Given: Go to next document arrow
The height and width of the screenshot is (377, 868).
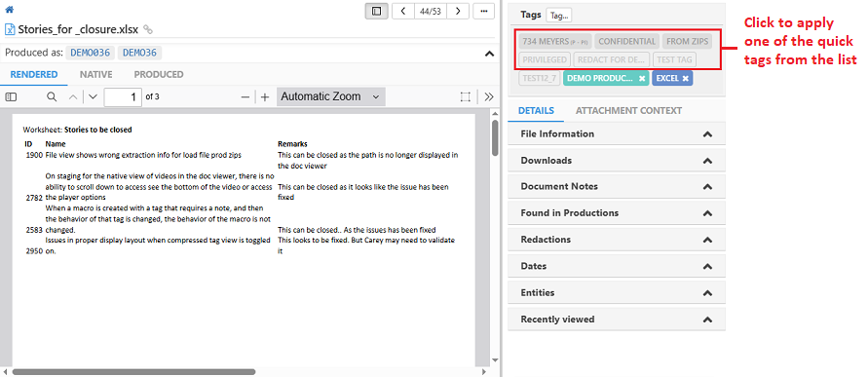Looking at the screenshot, I should click(458, 11).
